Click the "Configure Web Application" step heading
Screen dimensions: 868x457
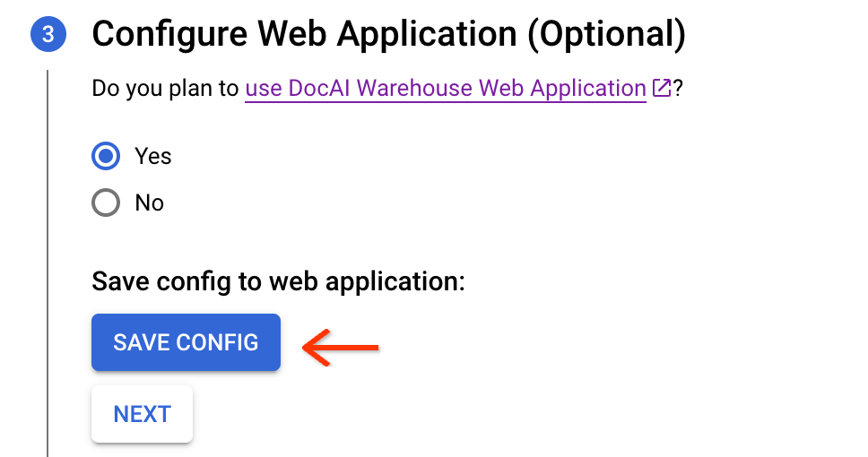tap(305, 35)
